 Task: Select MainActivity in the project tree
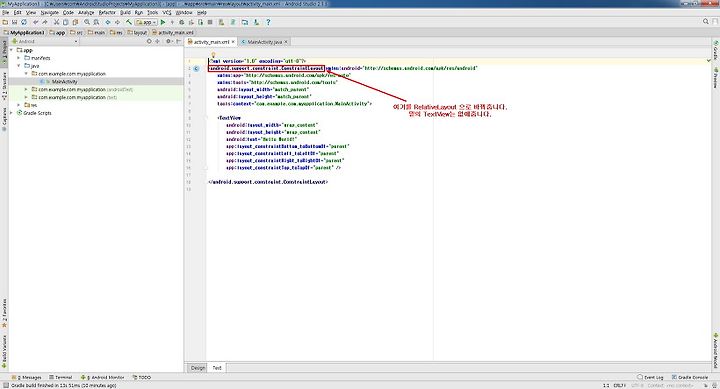pyautogui.click(x=64, y=81)
